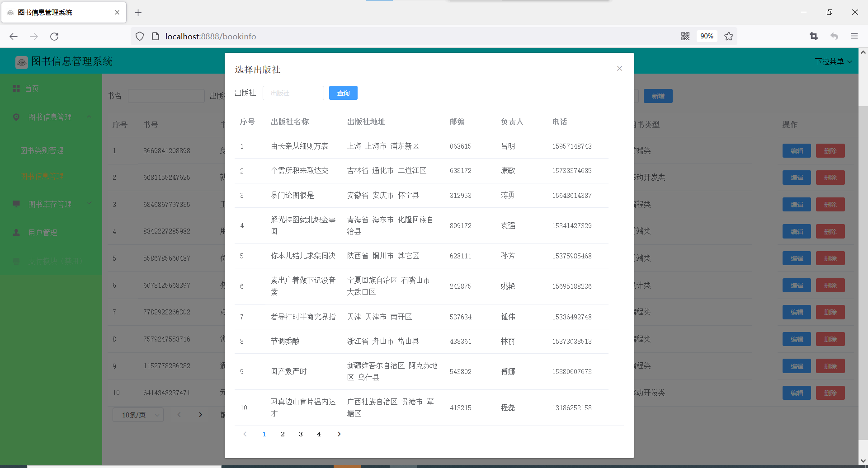Focus the 出版社 search input field
The image size is (868, 468).
click(x=293, y=93)
